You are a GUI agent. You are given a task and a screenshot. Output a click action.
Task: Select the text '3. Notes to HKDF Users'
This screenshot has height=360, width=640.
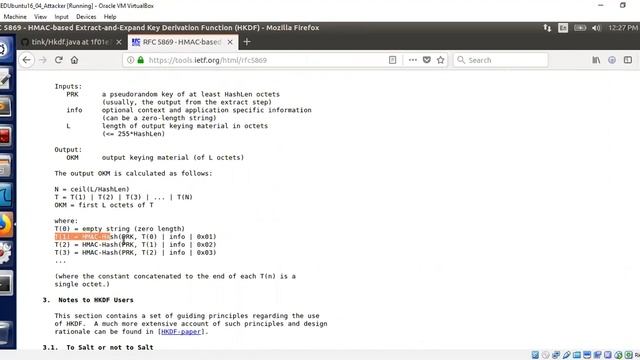[x=88, y=300]
